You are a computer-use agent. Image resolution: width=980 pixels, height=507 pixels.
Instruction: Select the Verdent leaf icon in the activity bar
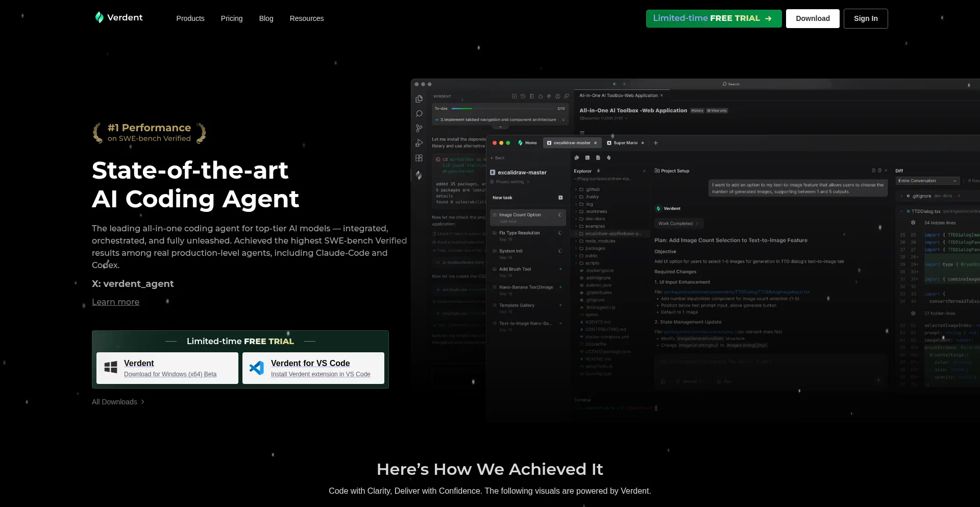click(419, 175)
